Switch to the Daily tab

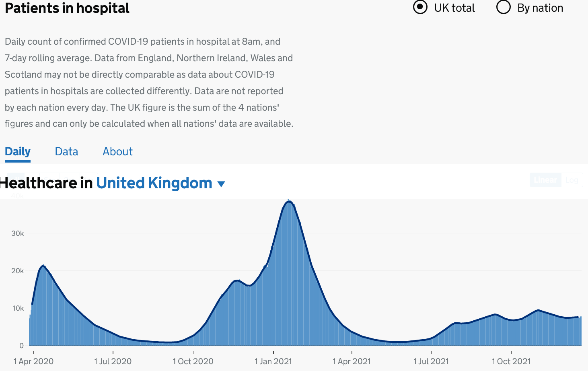(x=18, y=152)
